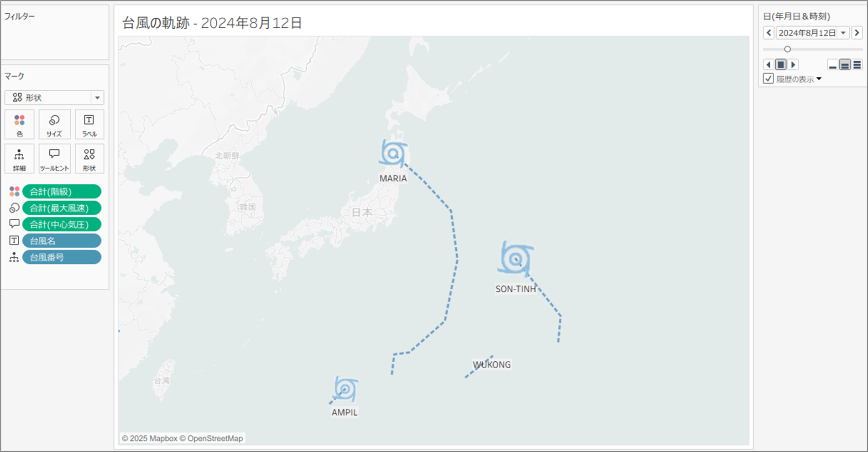This screenshot has height=452, width=868.
Task: Select the 台風名 pill
Action: [62, 241]
